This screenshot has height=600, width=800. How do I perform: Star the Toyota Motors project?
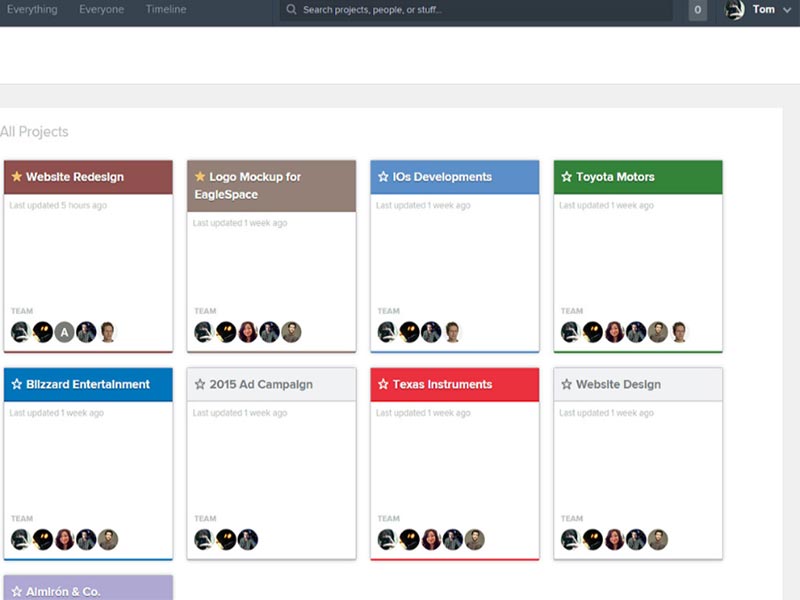coord(566,177)
